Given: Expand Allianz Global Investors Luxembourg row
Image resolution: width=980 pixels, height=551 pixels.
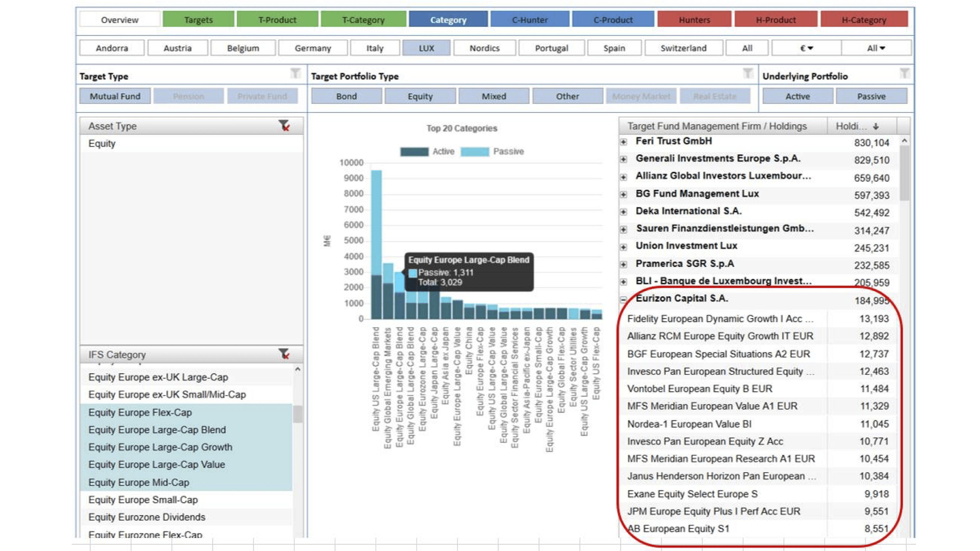Looking at the screenshot, I should pyautogui.click(x=623, y=177).
